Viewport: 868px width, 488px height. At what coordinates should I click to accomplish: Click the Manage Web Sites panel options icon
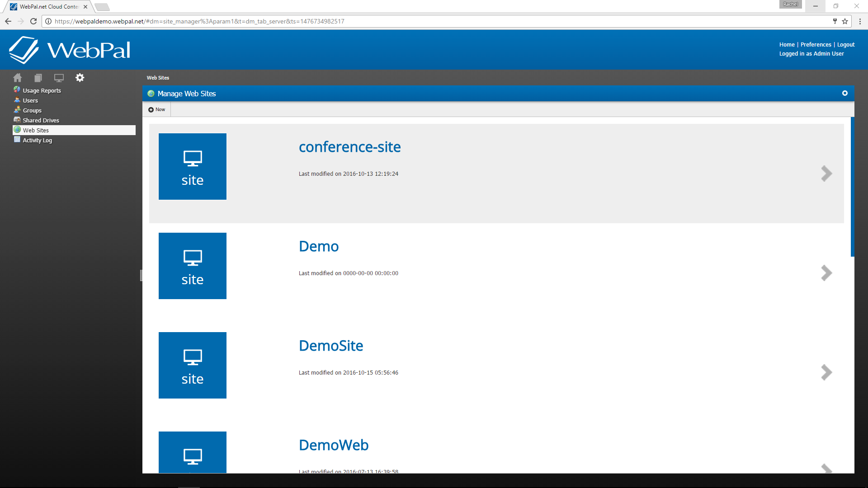[x=844, y=93]
